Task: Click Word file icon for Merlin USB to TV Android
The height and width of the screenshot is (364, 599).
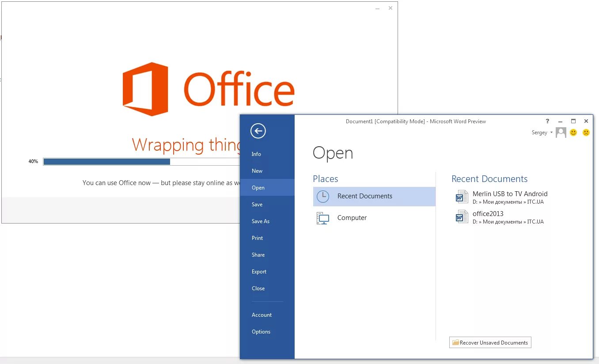Action: (462, 197)
